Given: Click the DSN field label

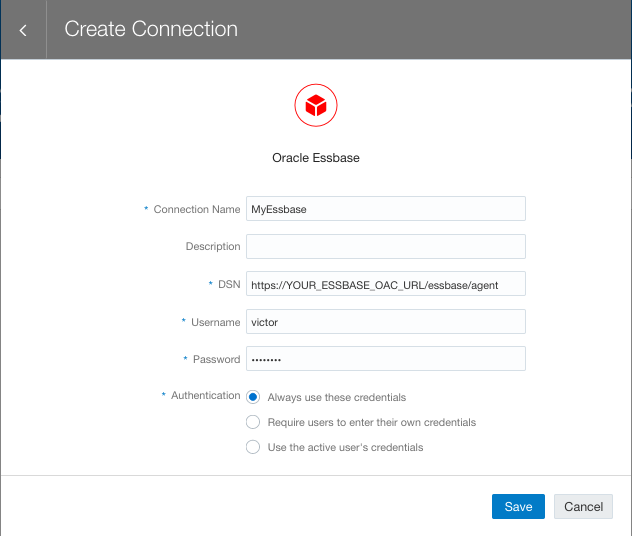Looking at the screenshot, I should coord(230,284).
